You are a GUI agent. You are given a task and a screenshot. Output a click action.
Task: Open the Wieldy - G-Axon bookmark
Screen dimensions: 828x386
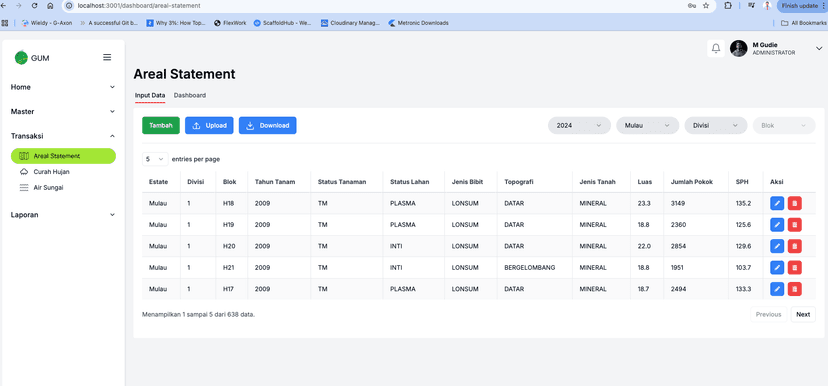(46, 23)
